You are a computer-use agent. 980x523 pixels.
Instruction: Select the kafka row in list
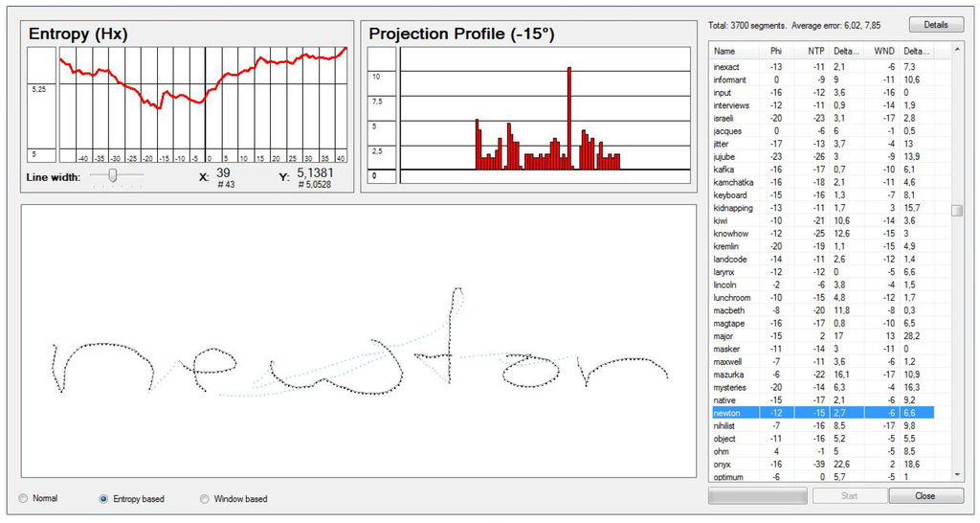tap(724, 170)
